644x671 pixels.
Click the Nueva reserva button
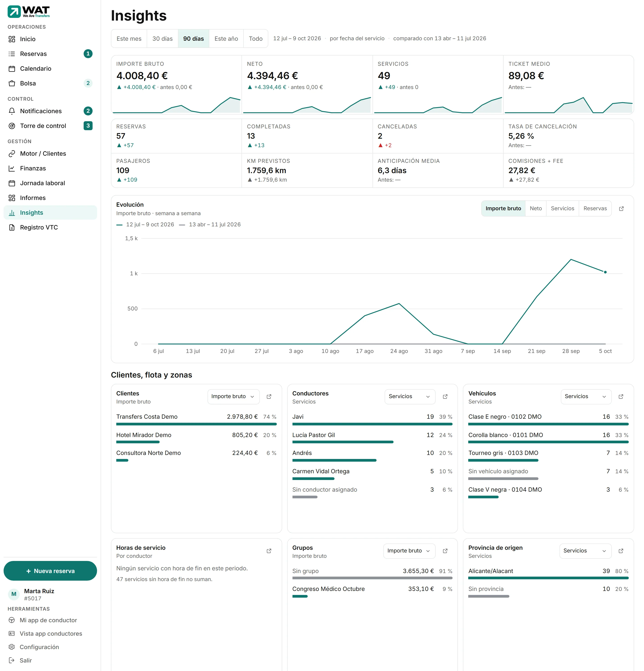[x=50, y=571]
